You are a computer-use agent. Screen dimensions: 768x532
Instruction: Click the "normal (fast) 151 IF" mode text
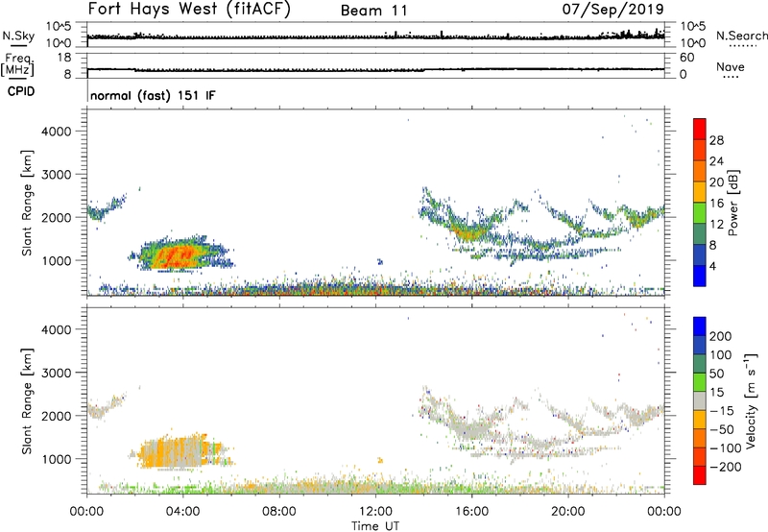[x=153, y=95]
